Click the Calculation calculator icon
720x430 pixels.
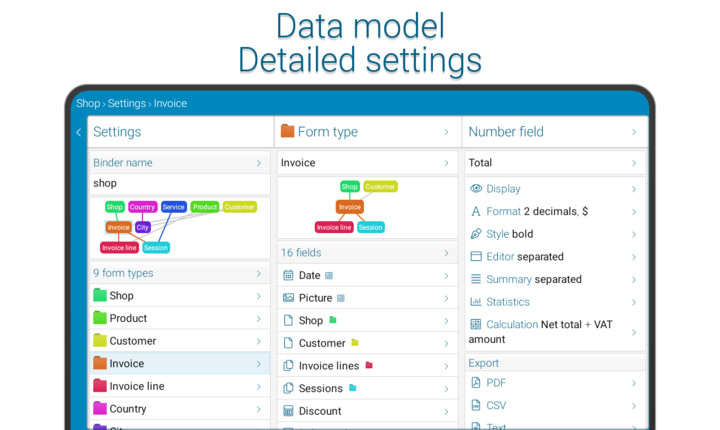tap(476, 325)
